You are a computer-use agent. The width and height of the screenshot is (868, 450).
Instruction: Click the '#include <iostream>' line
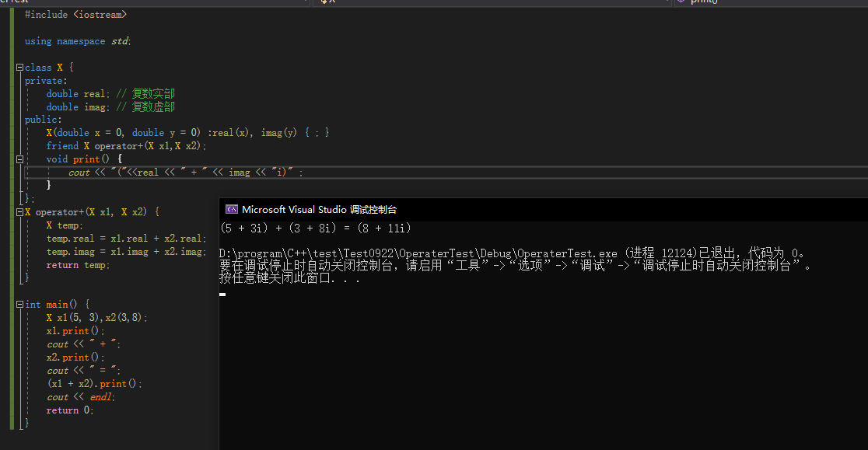tap(76, 15)
